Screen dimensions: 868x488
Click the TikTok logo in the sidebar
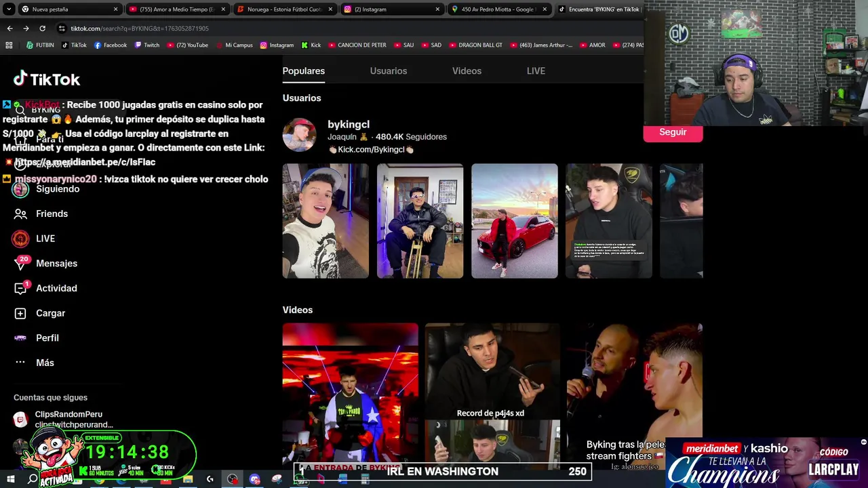pyautogui.click(x=47, y=79)
